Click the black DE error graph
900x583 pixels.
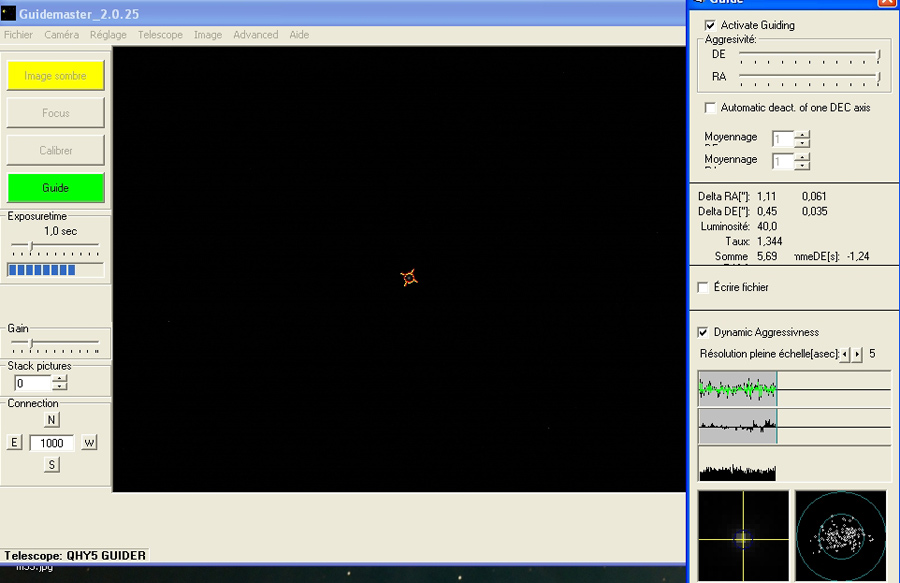point(794,426)
